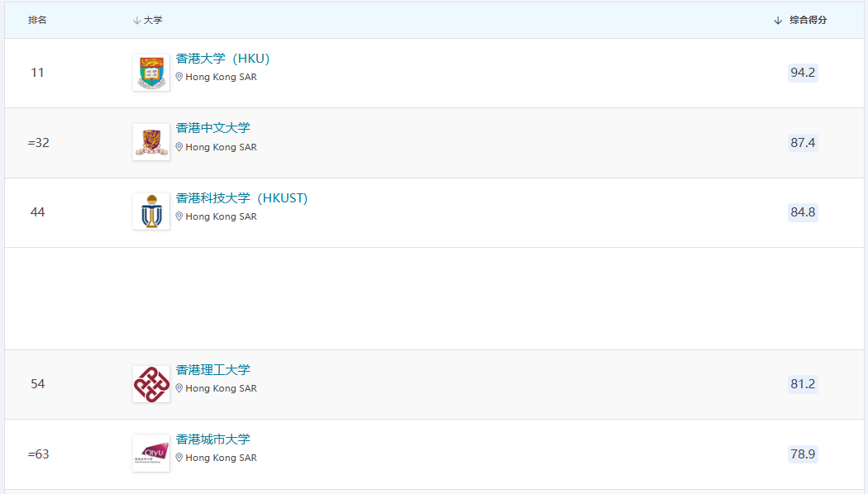Click the 排名 column header
Viewport: 868px width, 494px height.
coord(37,20)
